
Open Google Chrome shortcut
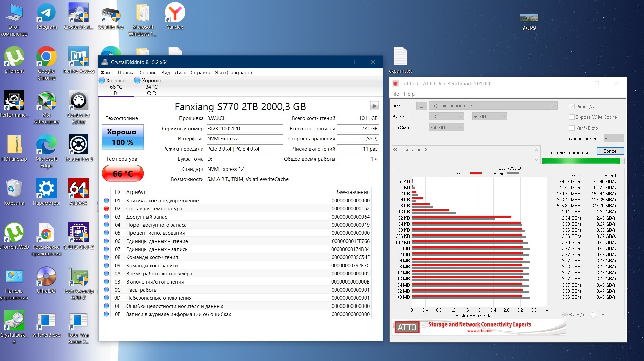pos(46,64)
